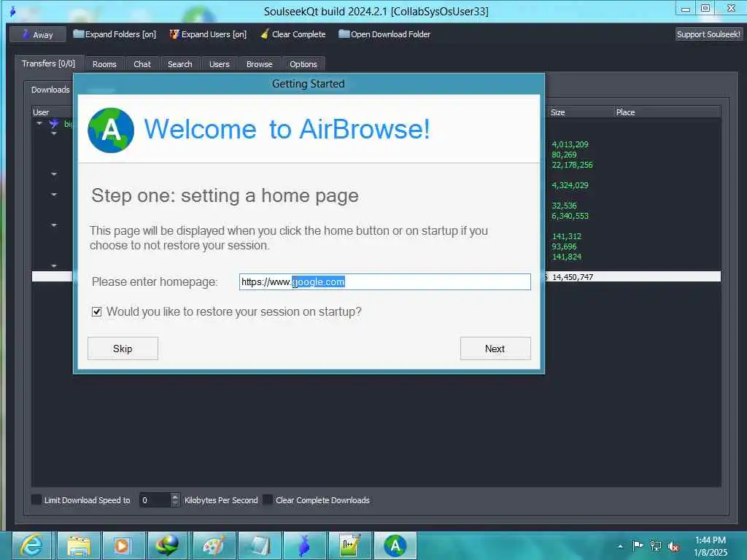Screen dimensions: 747x560
Task: Select the size value 4,013,209
Action: coord(570,144)
